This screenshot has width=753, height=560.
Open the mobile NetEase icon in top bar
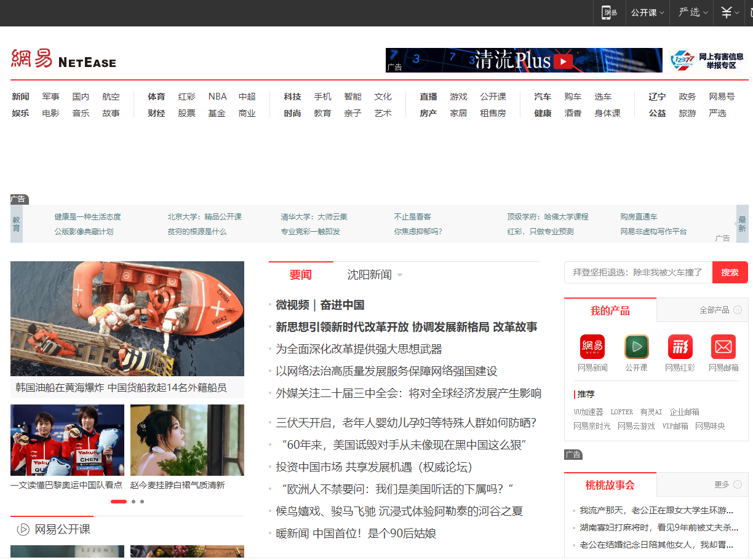tap(609, 12)
